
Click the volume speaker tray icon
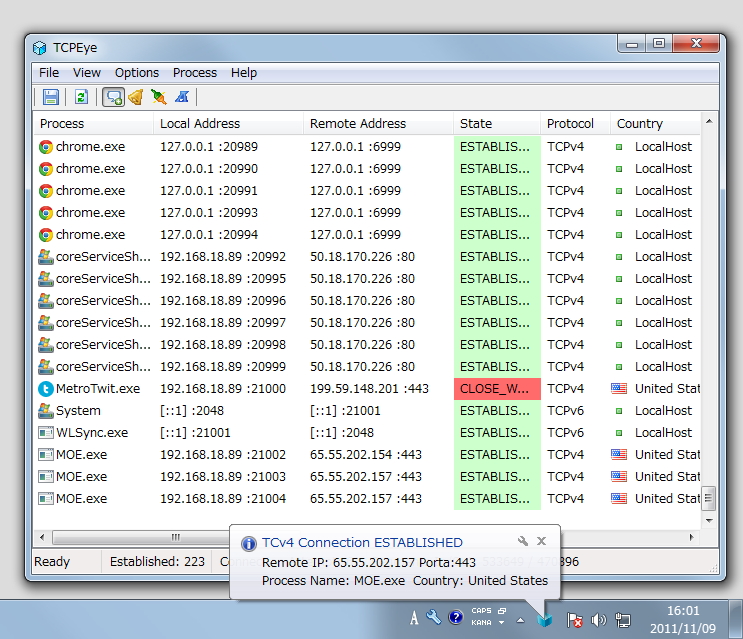598,620
